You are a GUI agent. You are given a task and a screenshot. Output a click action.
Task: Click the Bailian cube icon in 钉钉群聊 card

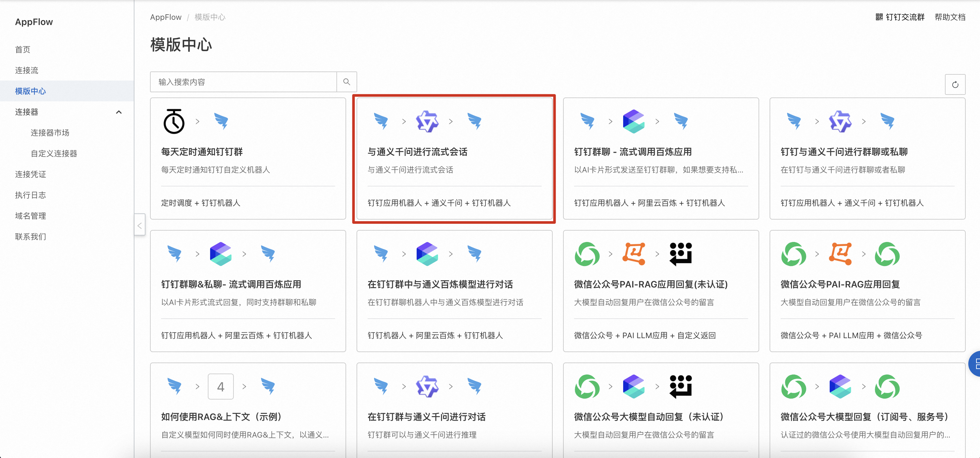coord(634,121)
